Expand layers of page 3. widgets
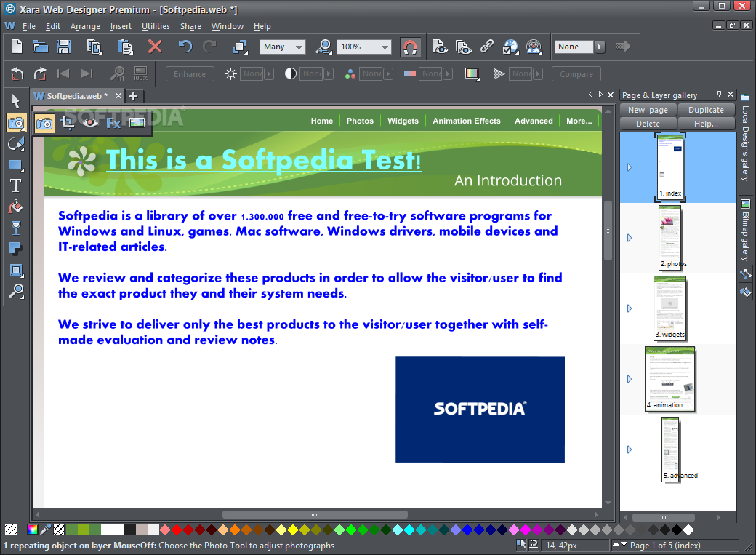Image resolution: width=756 pixels, height=555 pixels. 630,308
